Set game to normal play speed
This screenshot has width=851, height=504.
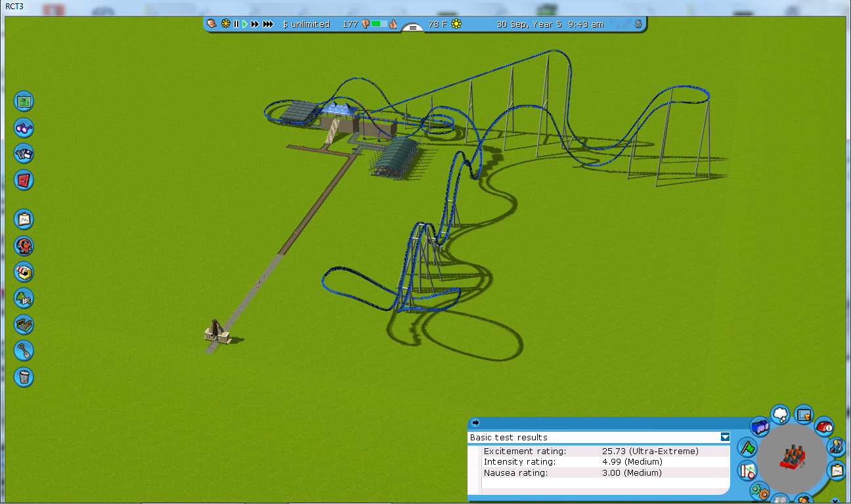pos(245,24)
